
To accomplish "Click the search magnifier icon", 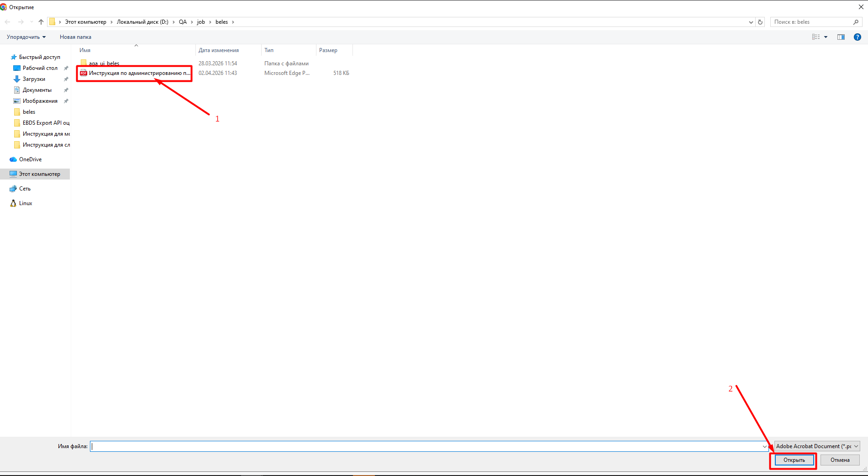I will click(856, 22).
